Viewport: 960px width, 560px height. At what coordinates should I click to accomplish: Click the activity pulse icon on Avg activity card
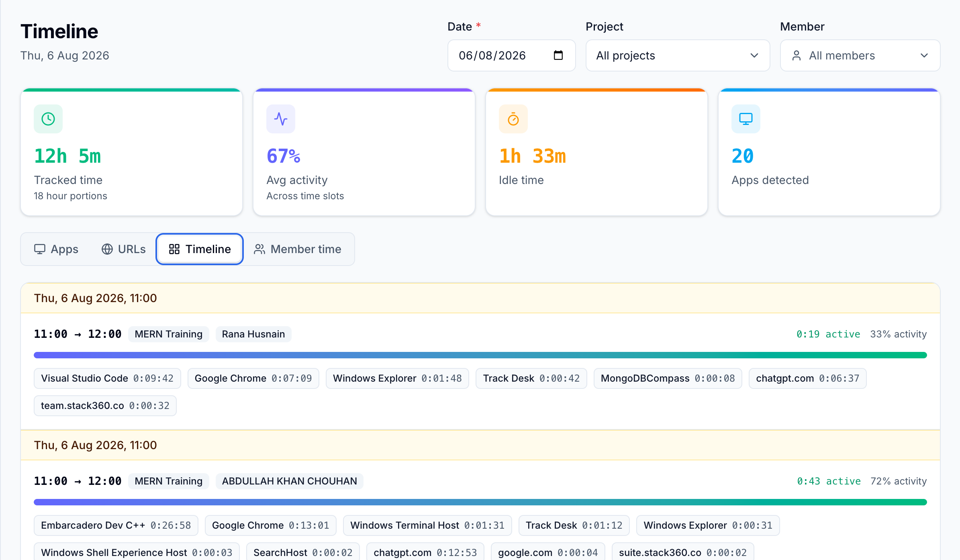click(x=281, y=119)
